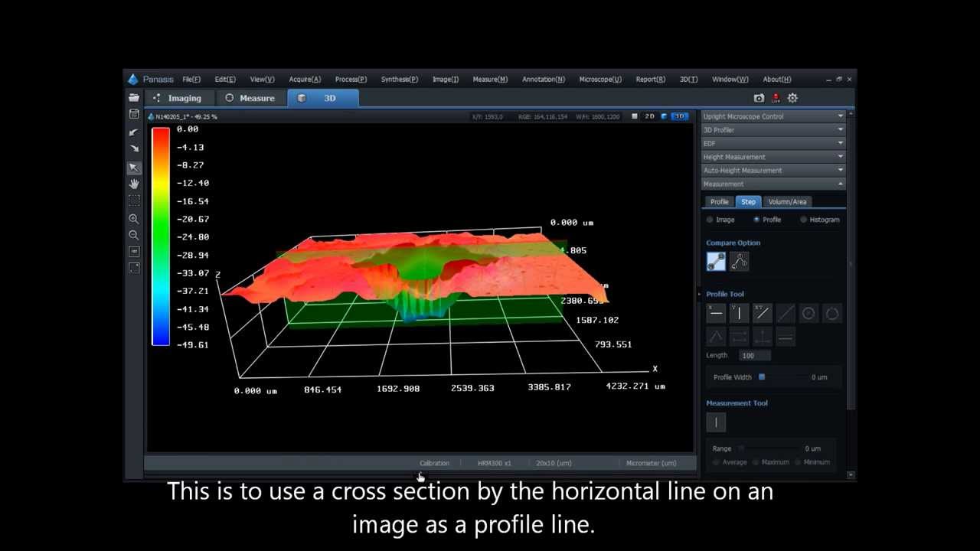The height and width of the screenshot is (551, 980).
Task: Open the Measure(M) menu
Action: coord(490,79)
